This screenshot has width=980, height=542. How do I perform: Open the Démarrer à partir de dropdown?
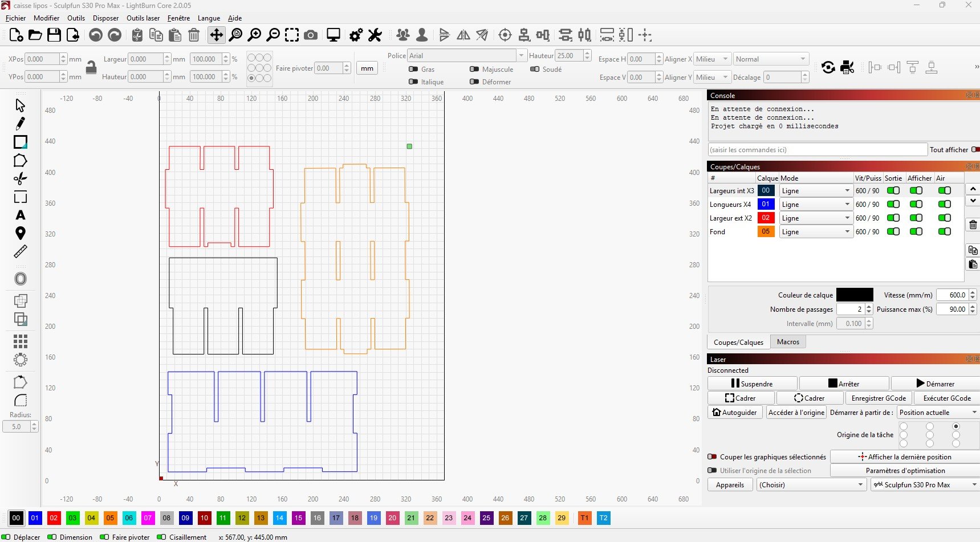937,413
